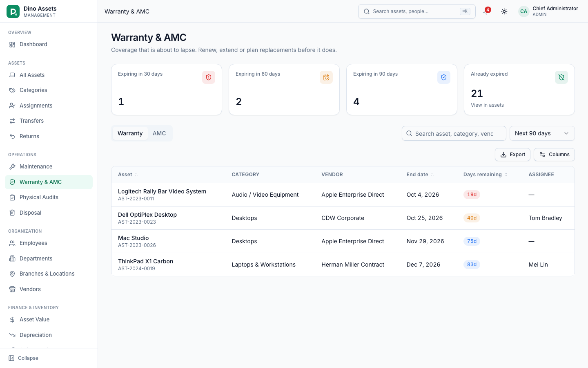Click the View in assets link
Screen dimensions: 588x368
coord(487,105)
